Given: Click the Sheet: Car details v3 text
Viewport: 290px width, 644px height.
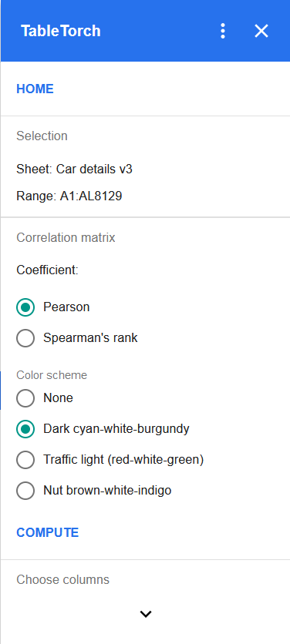Looking at the screenshot, I should [75, 169].
